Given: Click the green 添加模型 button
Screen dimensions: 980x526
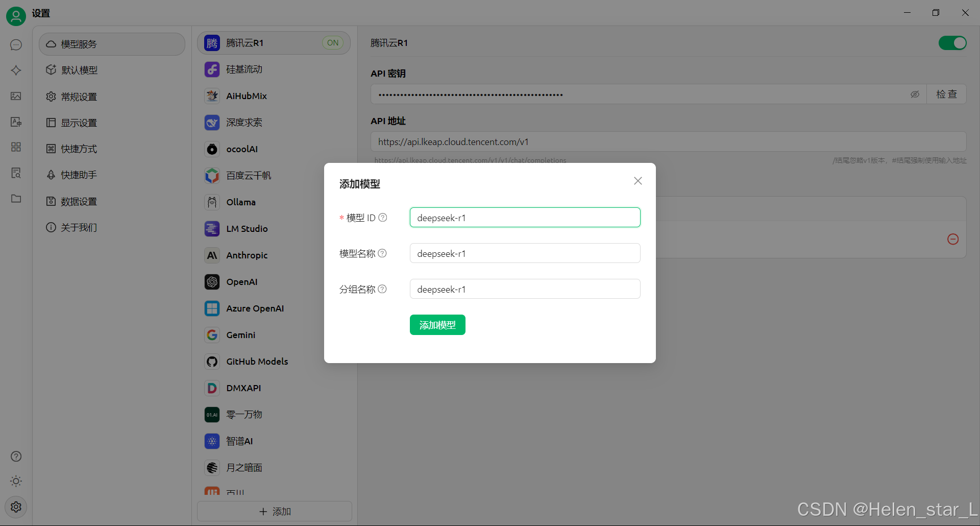Looking at the screenshot, I should (437, 325).
